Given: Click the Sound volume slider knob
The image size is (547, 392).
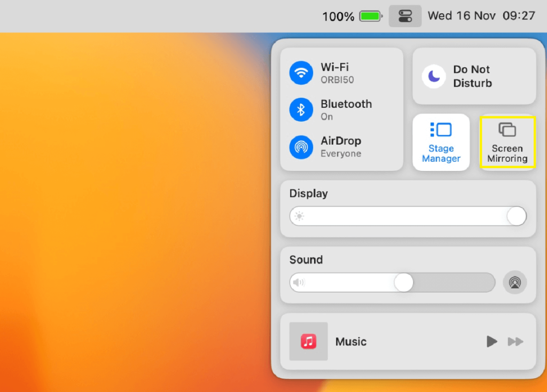Looking at the screenshot, I should click(404, 282).
